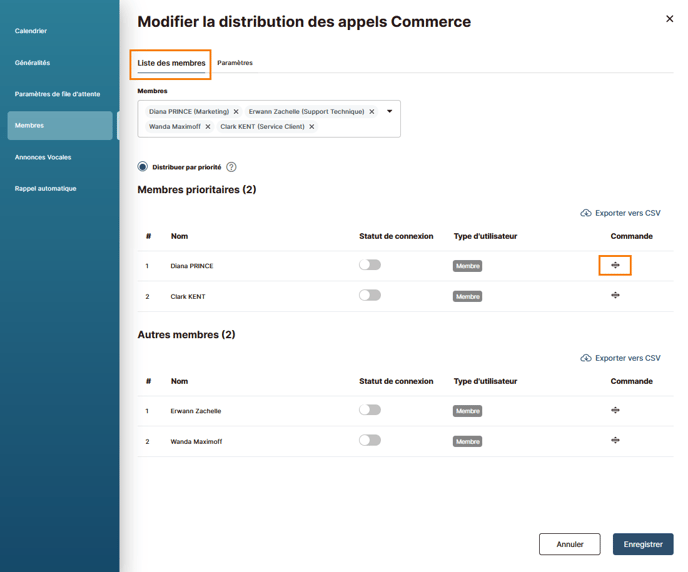Screen dimensions: 688x572
Task: Click the move handle for Erwann Zachelle
Action: click(615, 410)
